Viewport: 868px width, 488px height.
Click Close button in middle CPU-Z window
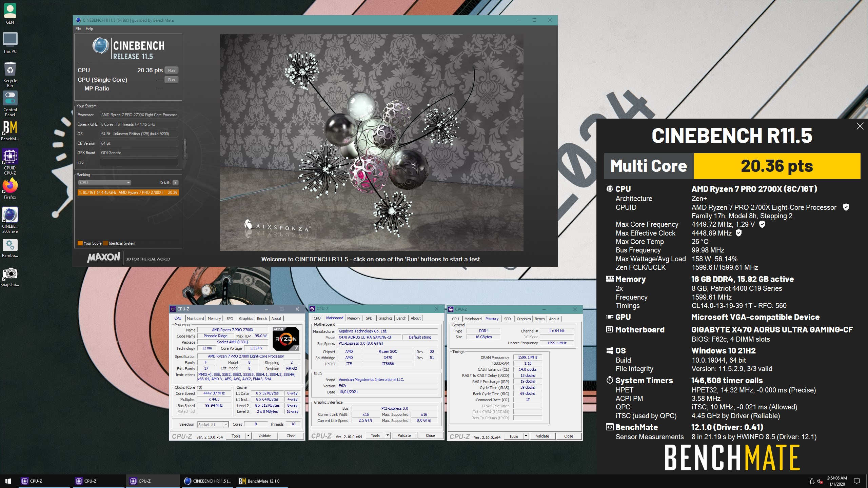(430, 435)
